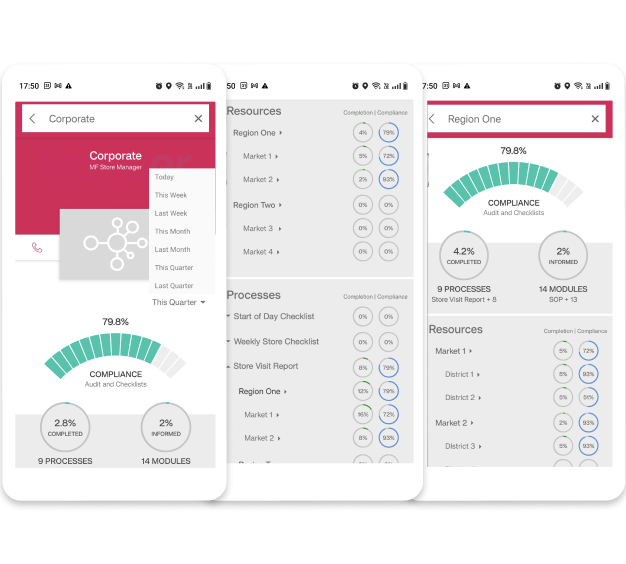This screenshot has width=626, height=564.
Task: Expand Region One under Resources
Action: pyautogui.click(x=257, y=132)
